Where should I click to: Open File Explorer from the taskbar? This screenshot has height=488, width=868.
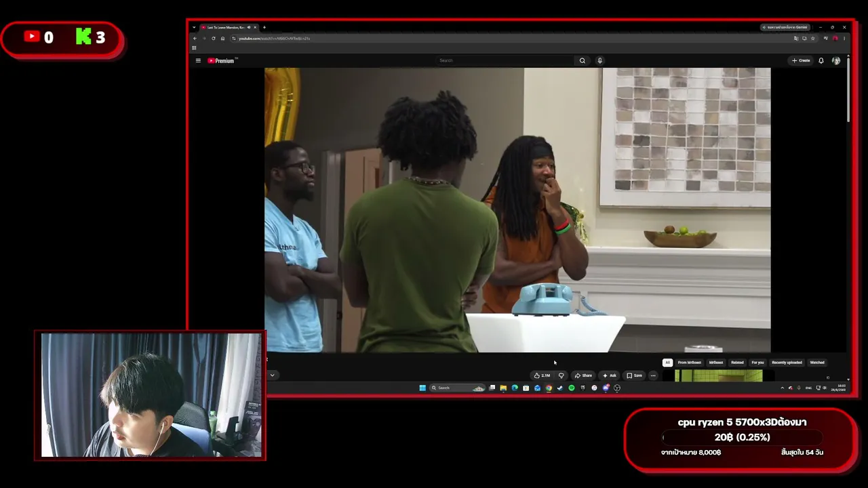(x=503, y=388)
